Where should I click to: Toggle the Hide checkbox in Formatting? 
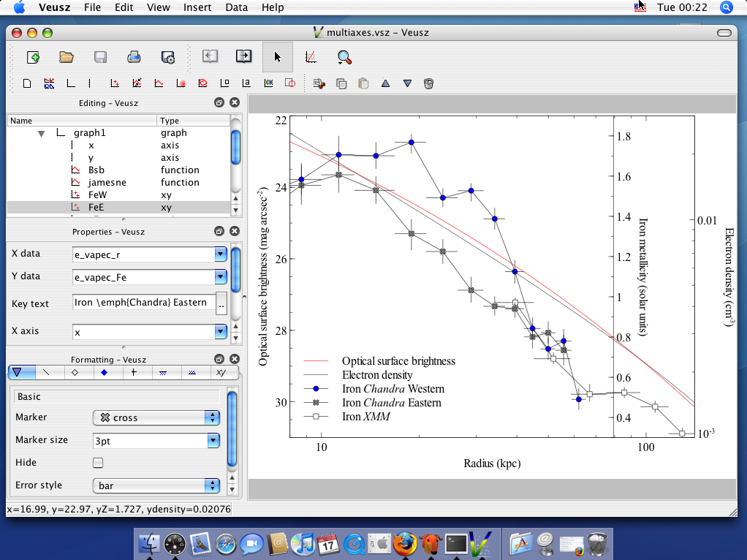(x=98, y=463)
